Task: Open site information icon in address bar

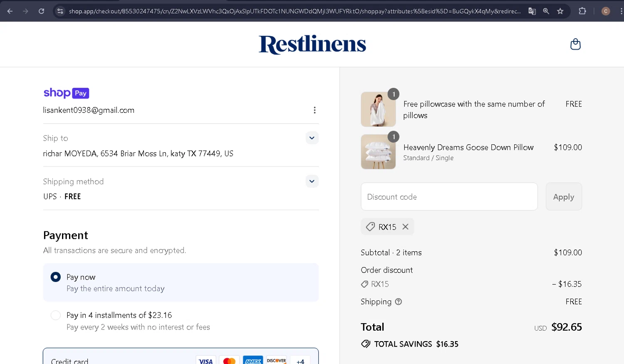Action: [60, 11]
